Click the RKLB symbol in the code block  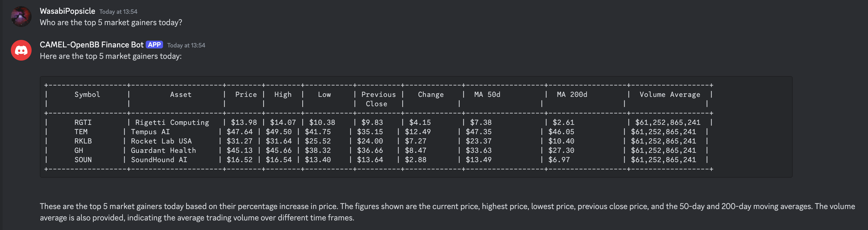83,141
